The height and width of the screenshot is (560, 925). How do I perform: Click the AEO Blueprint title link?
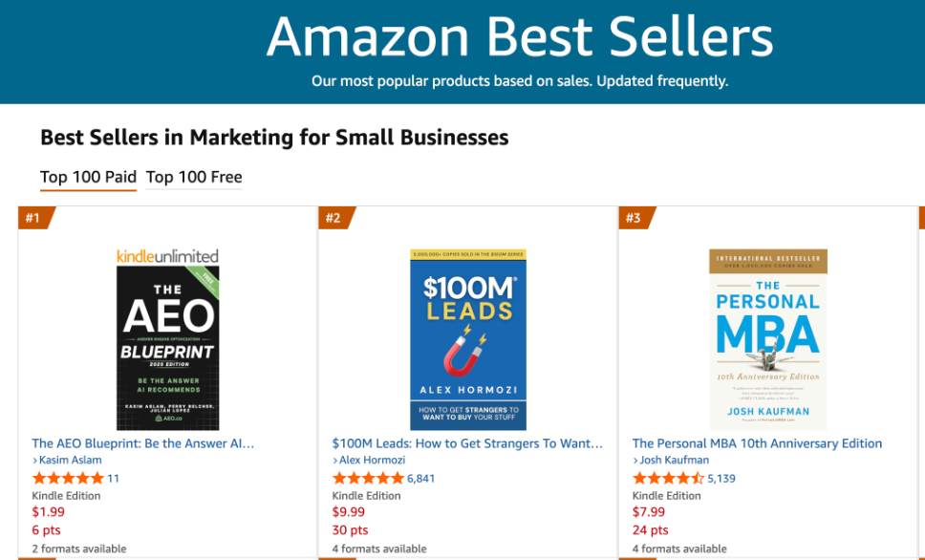click(x=143, y=443)
